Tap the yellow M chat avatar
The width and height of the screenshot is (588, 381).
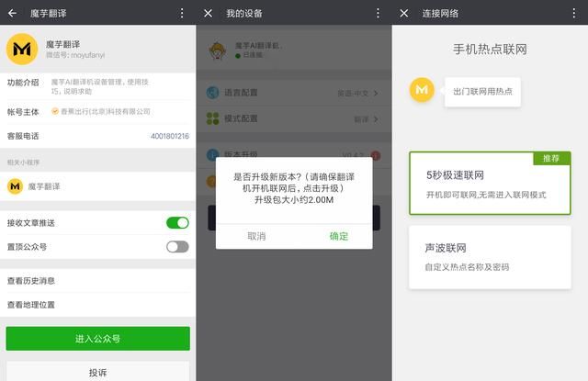pyautogui.click(x=422, y=90)
